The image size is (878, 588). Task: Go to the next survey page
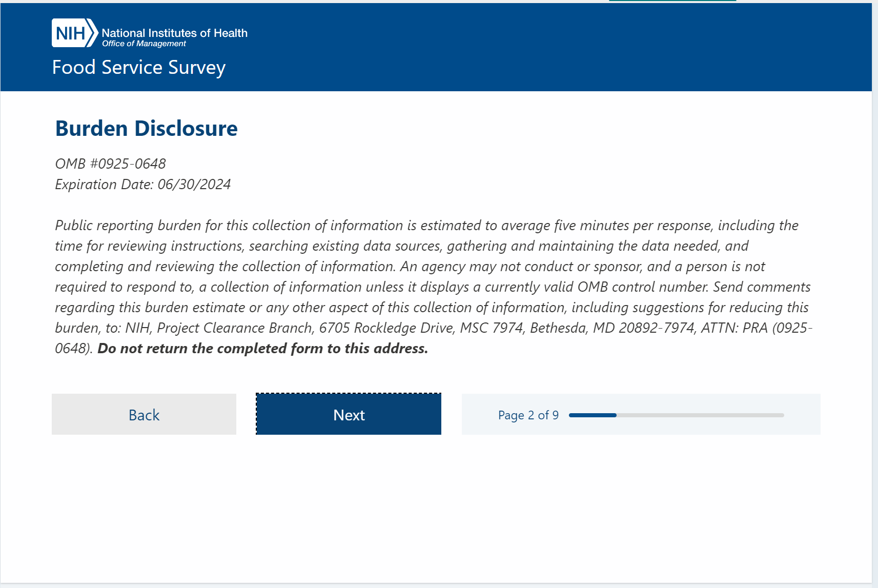[x=349, y=415]
